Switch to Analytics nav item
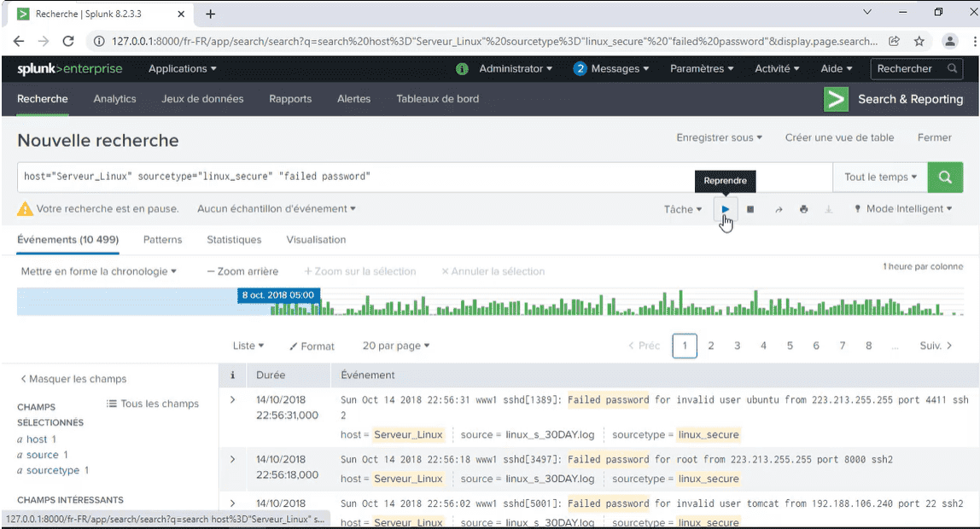Image resolution: width=980 pixels, height=529 pixels. (x=115, y=99)
